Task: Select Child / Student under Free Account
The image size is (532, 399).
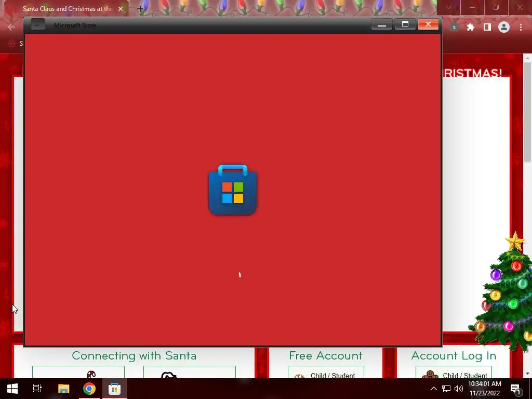Action: pos(326,372)
